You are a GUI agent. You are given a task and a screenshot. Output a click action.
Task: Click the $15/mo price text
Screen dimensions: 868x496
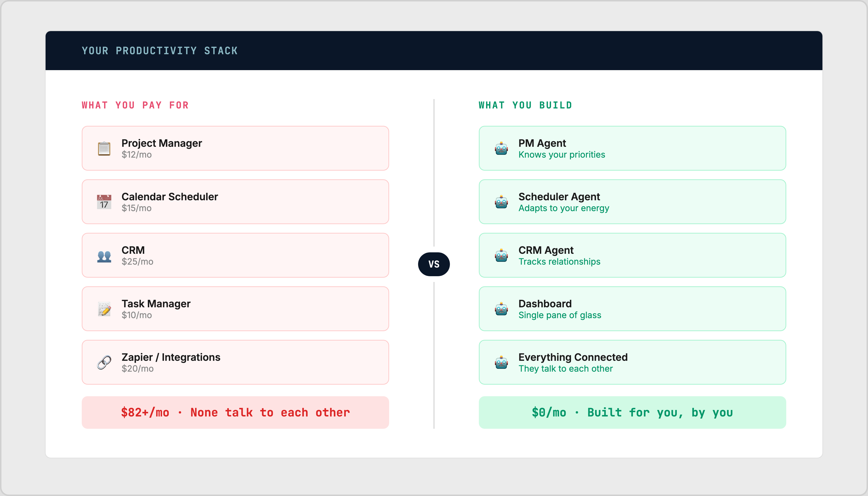[x=136, y=208]
